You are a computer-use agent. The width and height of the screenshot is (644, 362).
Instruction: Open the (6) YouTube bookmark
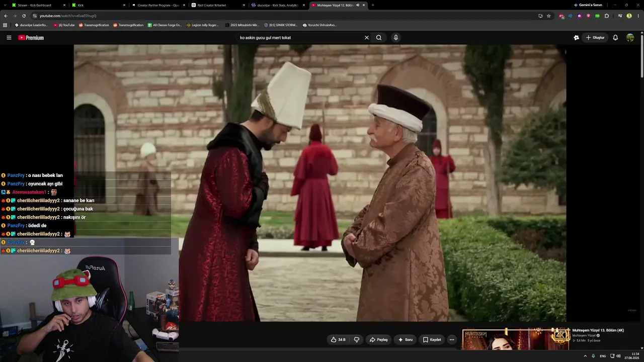point(64,25)
